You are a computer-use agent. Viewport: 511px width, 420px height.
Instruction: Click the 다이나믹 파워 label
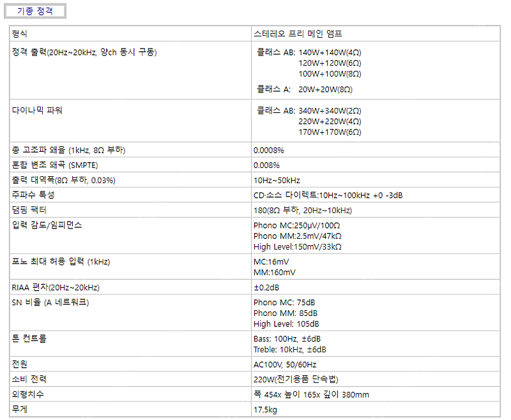pyautogui.click(x=37, y=110)
